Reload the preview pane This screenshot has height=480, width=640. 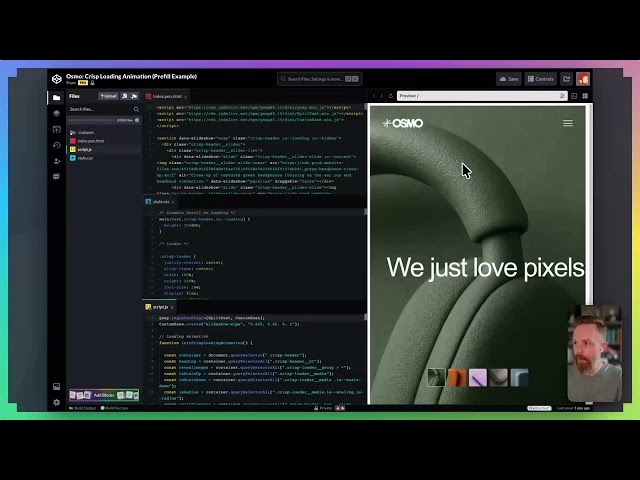391,96
